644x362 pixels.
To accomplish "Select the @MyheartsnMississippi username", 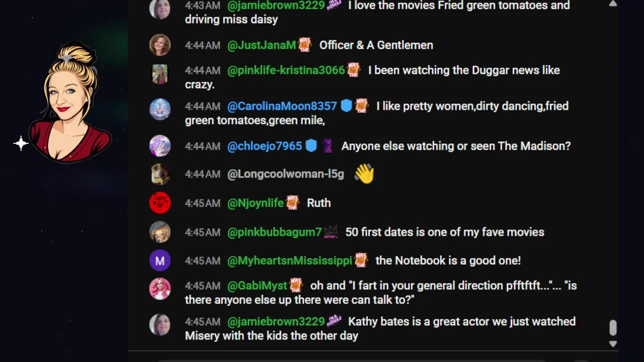I will (290, 260).
